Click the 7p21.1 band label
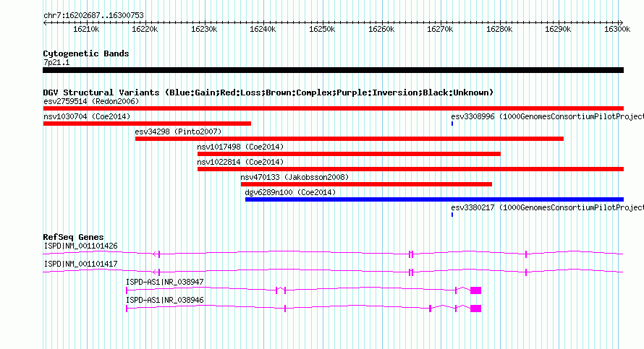 point(56,63)
